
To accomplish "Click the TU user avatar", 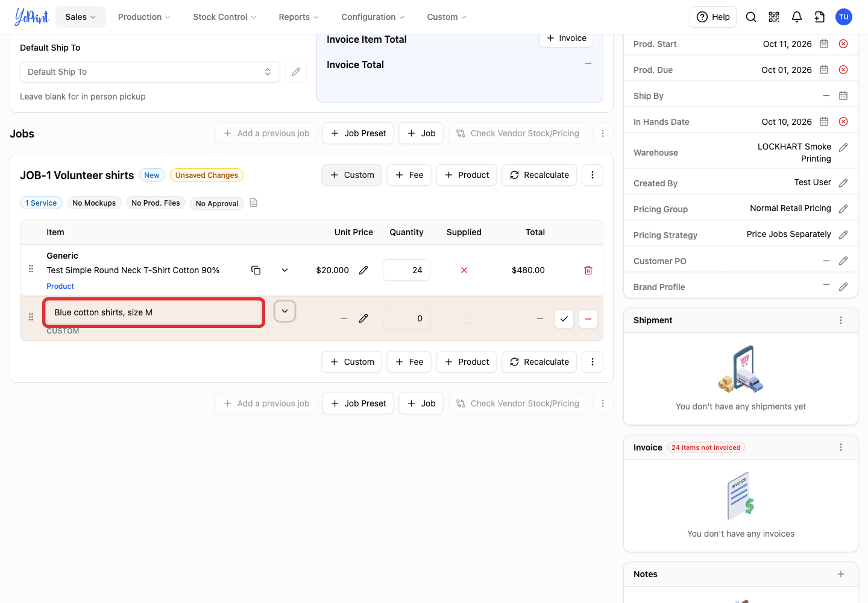I will pyautogui.click(x=844, y=17).
